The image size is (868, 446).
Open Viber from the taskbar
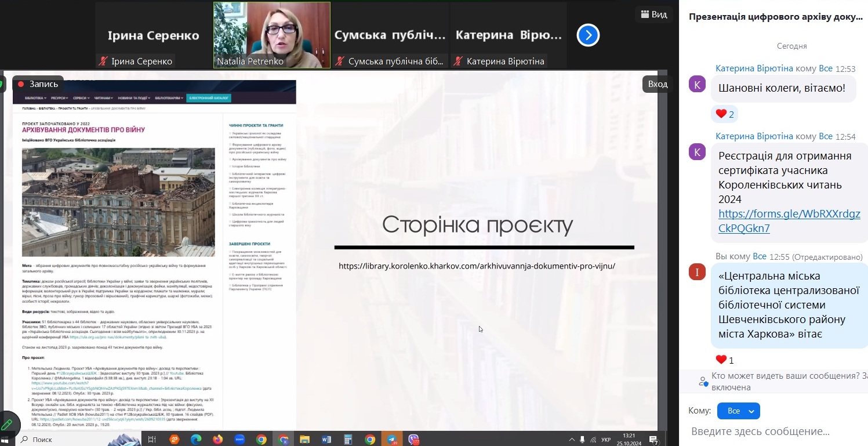point(414,440)
